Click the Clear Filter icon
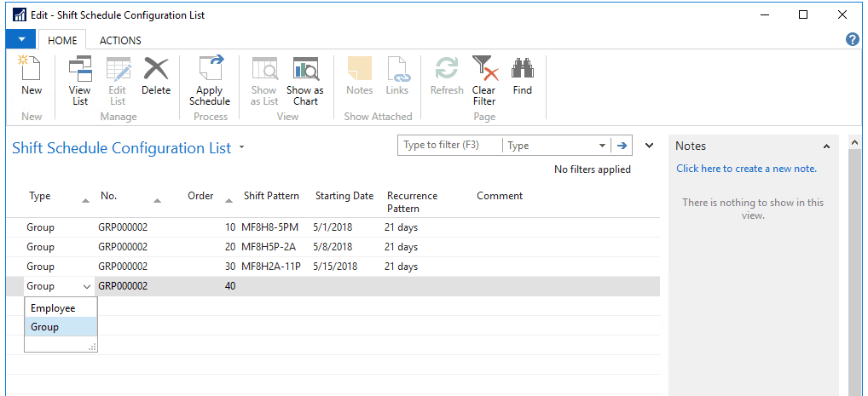The width and height of the screenshot is (868, 396). point(483,81)
